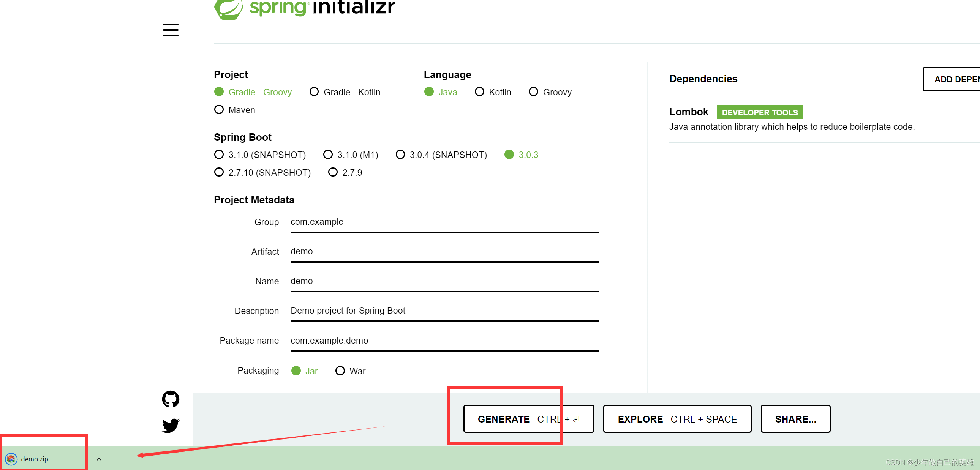The image size is (980, 470).
Task: Choose Kotlin as the language
Action: point(479,92)
